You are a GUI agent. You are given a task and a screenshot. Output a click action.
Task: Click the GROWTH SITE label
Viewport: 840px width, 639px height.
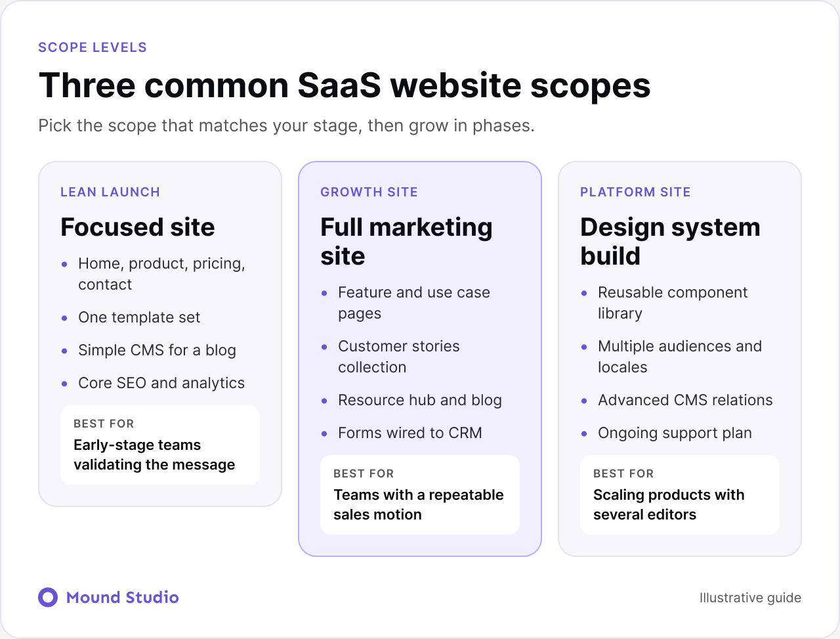(369, 192)
